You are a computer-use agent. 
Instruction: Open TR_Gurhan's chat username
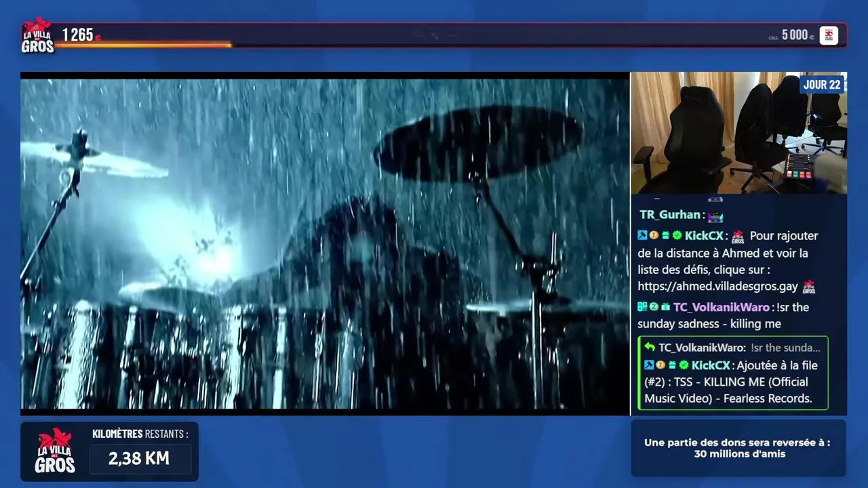pyautogui.click(x=669, y=215)
